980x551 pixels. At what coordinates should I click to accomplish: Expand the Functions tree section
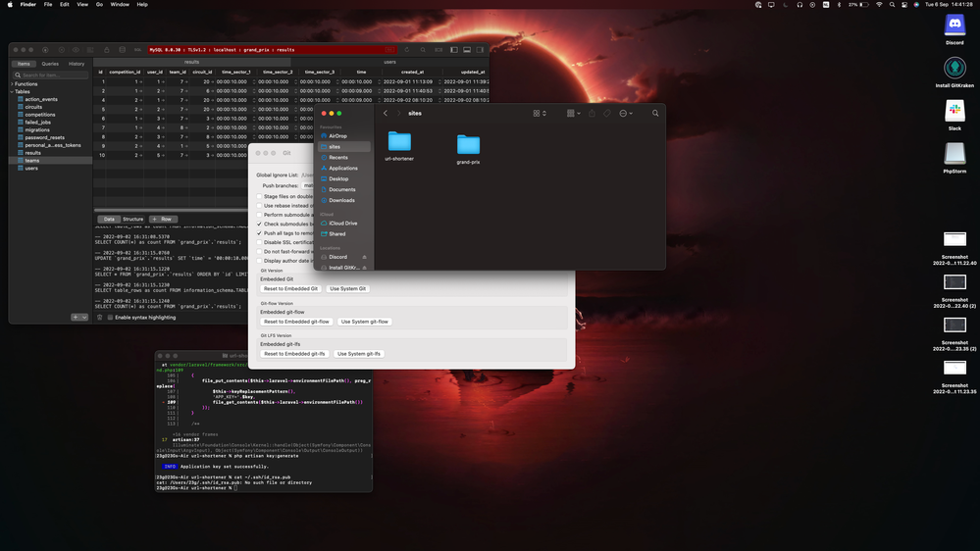[x=12, y=84]
